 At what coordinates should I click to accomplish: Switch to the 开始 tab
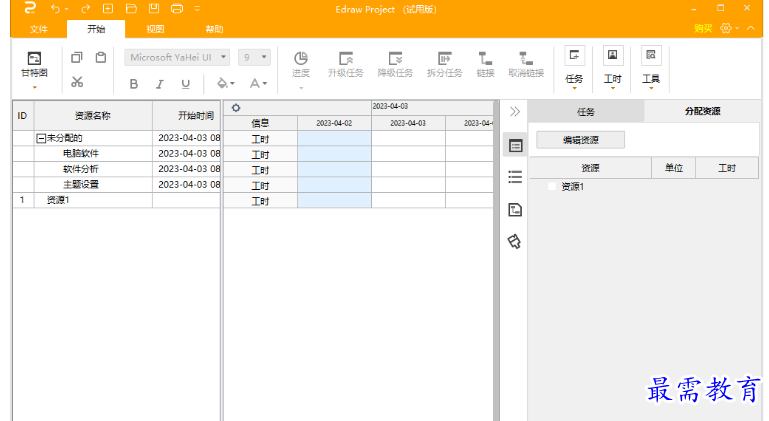click(x=96, y=29)
